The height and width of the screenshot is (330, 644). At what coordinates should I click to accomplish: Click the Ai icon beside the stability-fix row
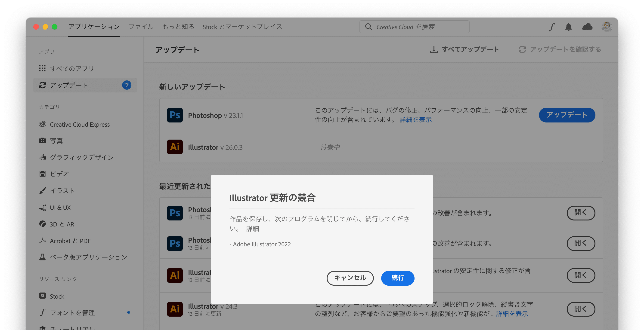tap(175, 275)
